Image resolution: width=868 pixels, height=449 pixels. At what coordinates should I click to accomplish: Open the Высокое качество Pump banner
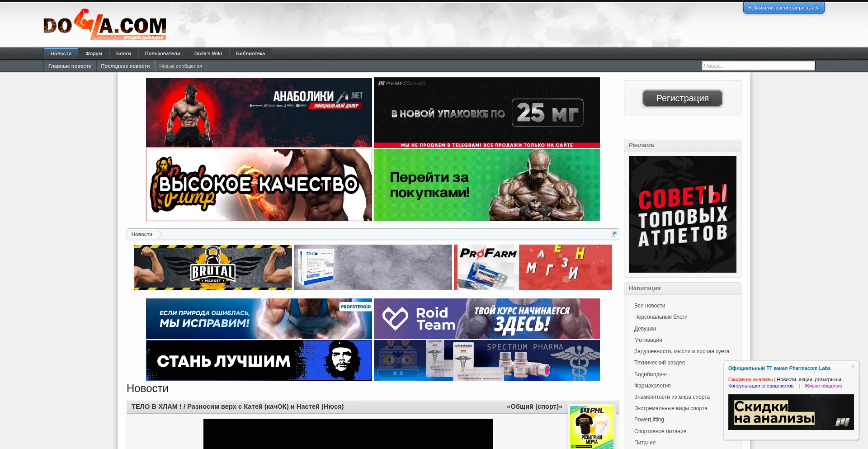[259, 185]
